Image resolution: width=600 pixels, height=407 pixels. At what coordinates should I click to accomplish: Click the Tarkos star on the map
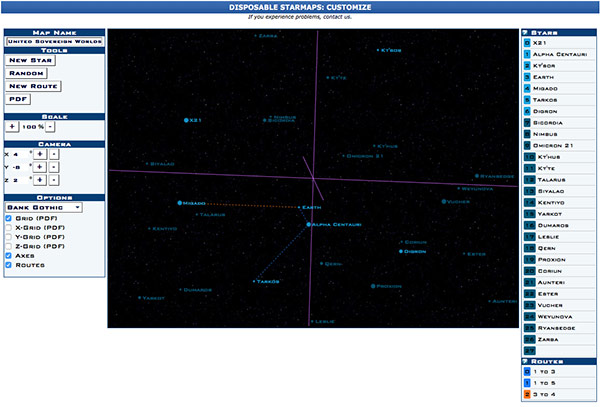click(x=254, y=282)
